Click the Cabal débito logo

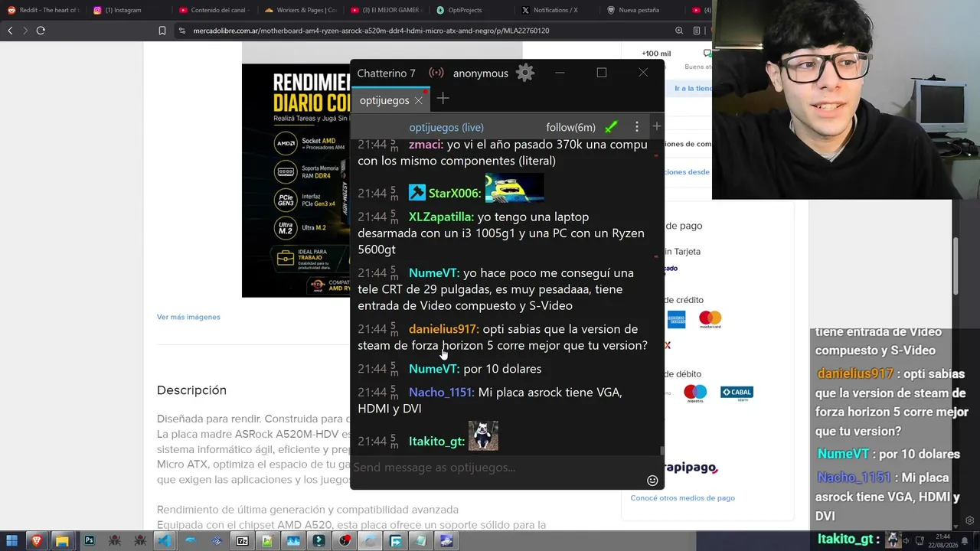click(x=737, y=393)
